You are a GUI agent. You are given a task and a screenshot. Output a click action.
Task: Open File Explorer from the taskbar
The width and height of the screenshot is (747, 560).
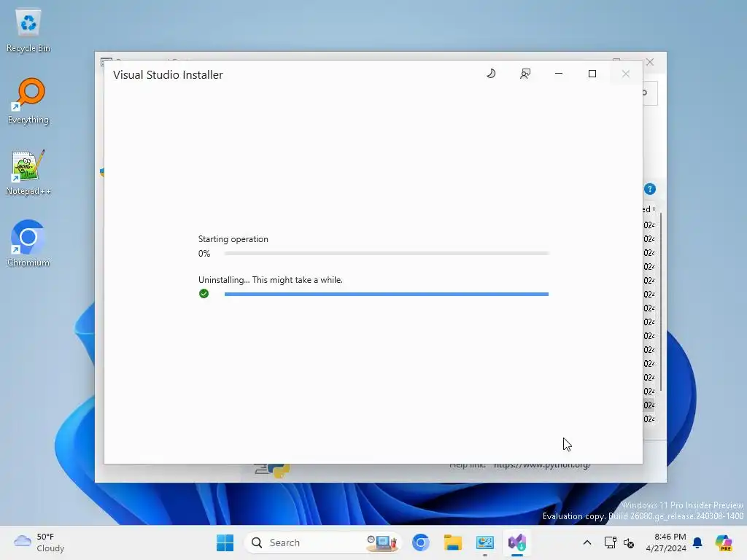pyautogui.click(x=452, y=542)
